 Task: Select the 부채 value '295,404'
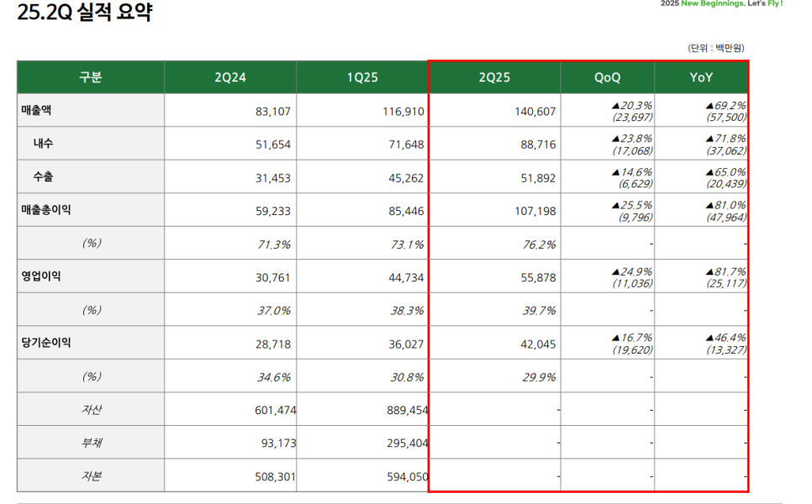tap(408, 444)
